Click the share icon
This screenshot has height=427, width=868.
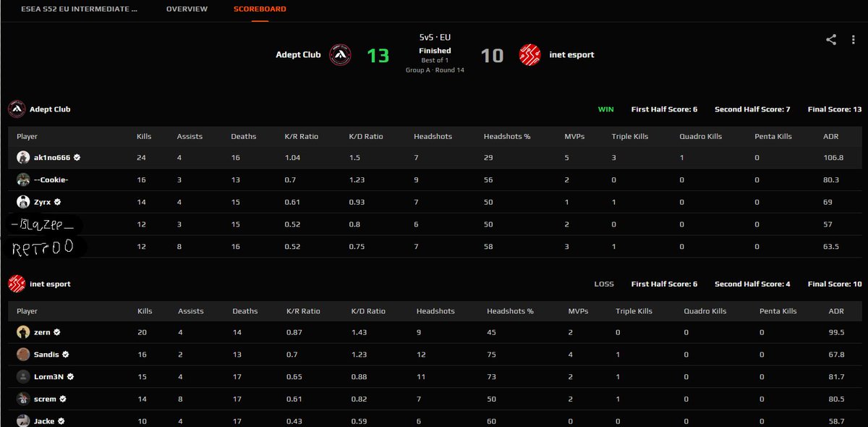[x=831, y=40]
